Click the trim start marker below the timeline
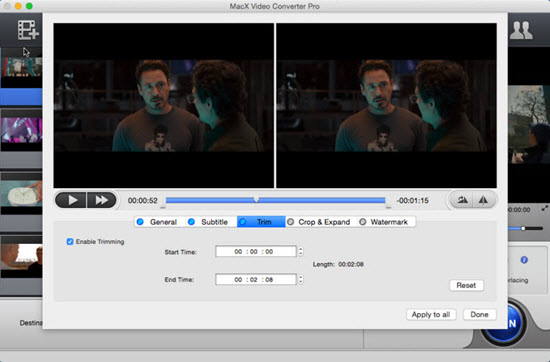The width and height of the screenshot is (550, 362). click(x=163, y=207)
